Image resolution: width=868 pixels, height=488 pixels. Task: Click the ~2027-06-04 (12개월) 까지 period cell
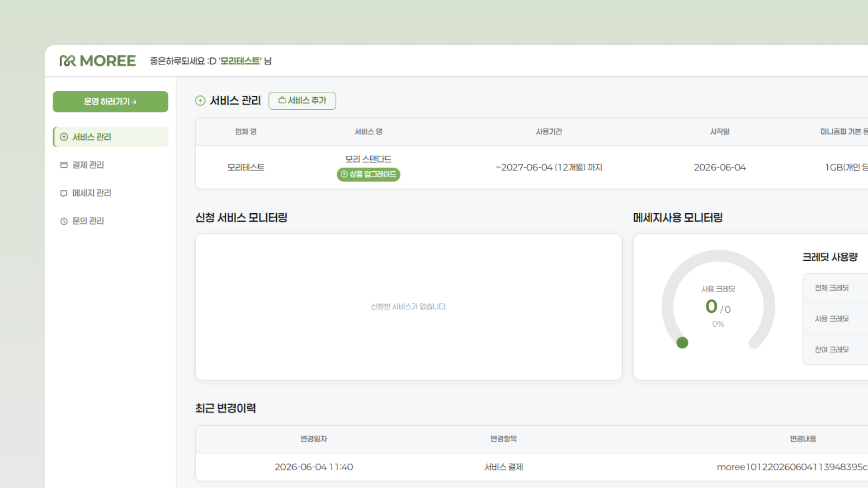pos(549,167)
